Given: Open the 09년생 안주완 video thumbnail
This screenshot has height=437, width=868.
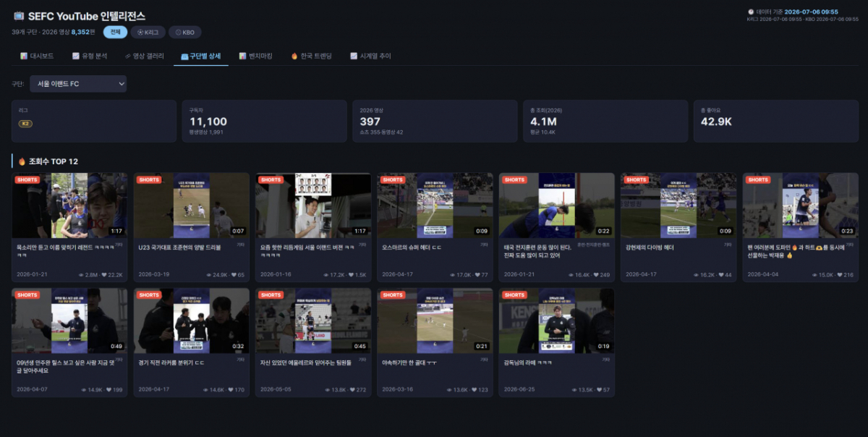Looking at the screenshot, I should pyautogui.click(x=69, y=321).
